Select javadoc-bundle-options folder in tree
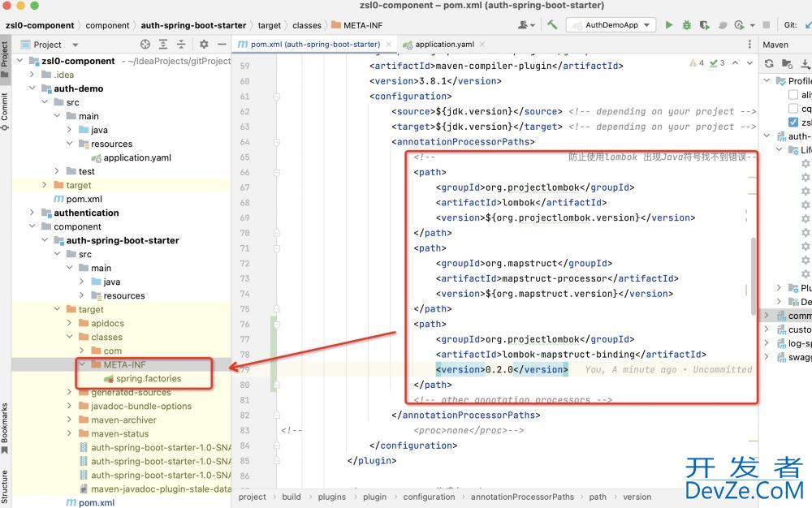The width and height of the screenshot is (812, 508). click(x=140, y=406)
